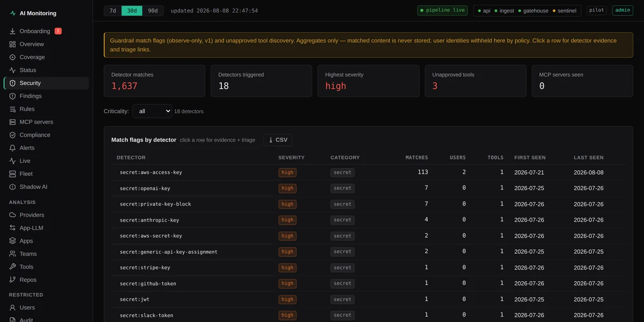Select the 90d time range
This screenshot has width=644, height=322.
153,10
